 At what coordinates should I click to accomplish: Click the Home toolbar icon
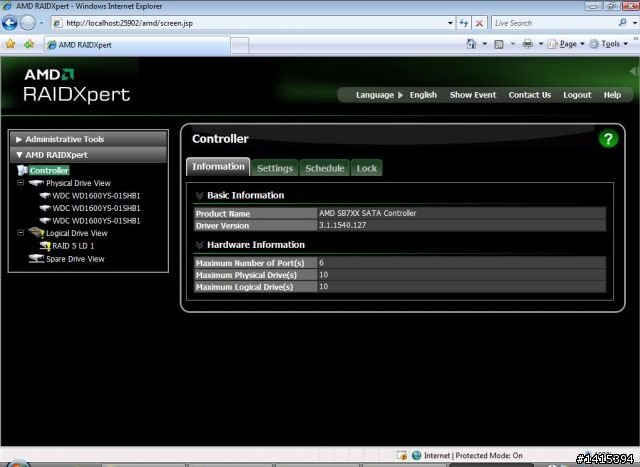(471, 44)
